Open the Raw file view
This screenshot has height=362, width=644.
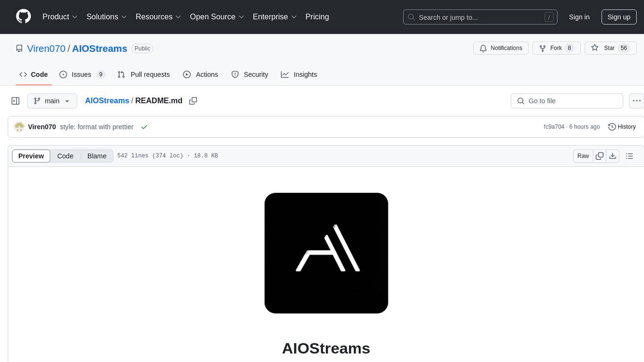pos(583,156)
